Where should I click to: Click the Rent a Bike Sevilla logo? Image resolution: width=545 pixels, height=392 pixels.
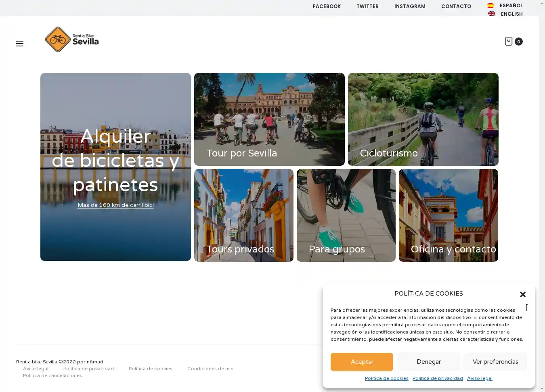[72, 40]
